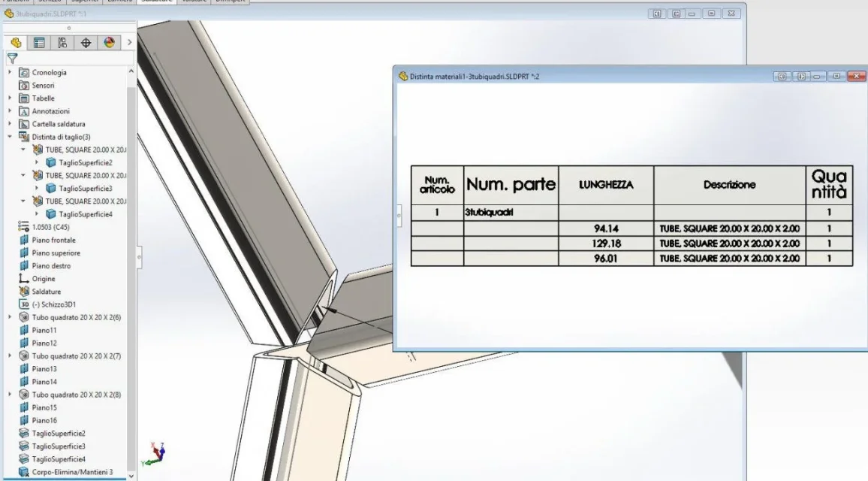868x481 pixels.
Task: Select Tubo quadrato 20 X 20 X 2(8)
Action: click(77, 395)
